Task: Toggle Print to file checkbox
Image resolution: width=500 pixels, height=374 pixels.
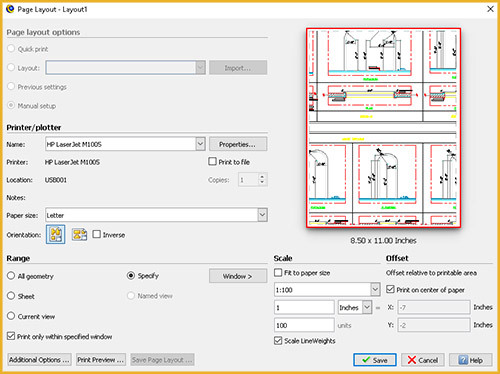Action: pos(212,162)
